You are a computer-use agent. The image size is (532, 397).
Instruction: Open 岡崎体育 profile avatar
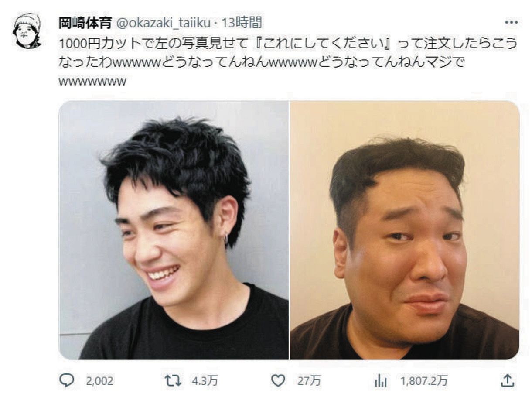coord(27,31)
